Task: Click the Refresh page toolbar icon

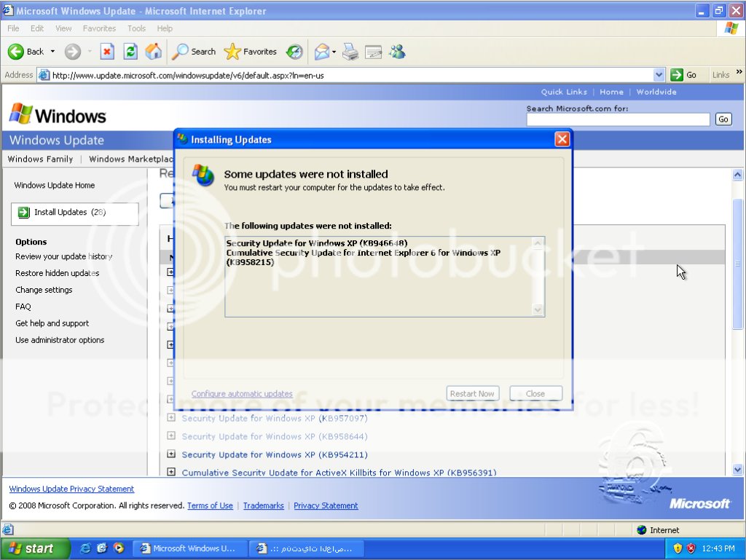Action: pyautogui.click(x=130, y=52)
